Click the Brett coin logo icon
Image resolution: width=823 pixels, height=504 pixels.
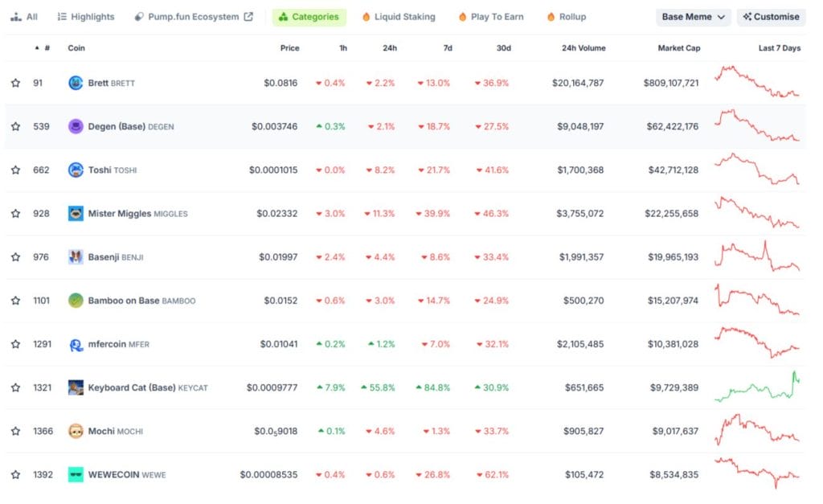(x=76, y=83)
